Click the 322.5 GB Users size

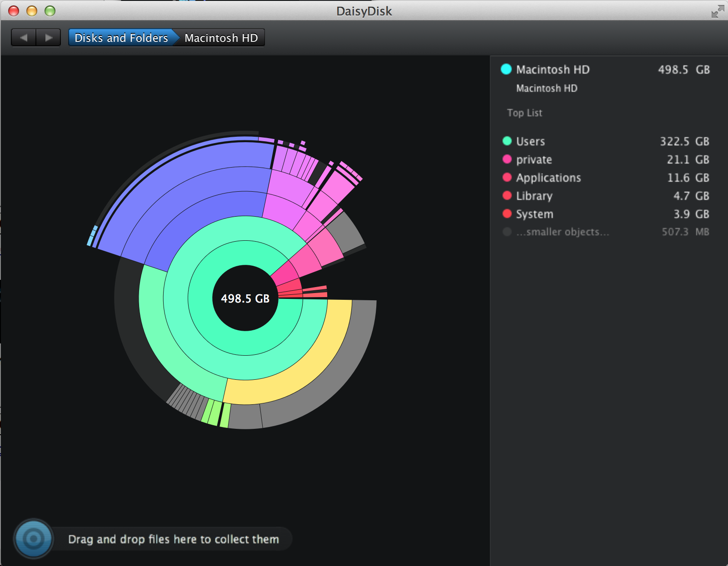684,141
